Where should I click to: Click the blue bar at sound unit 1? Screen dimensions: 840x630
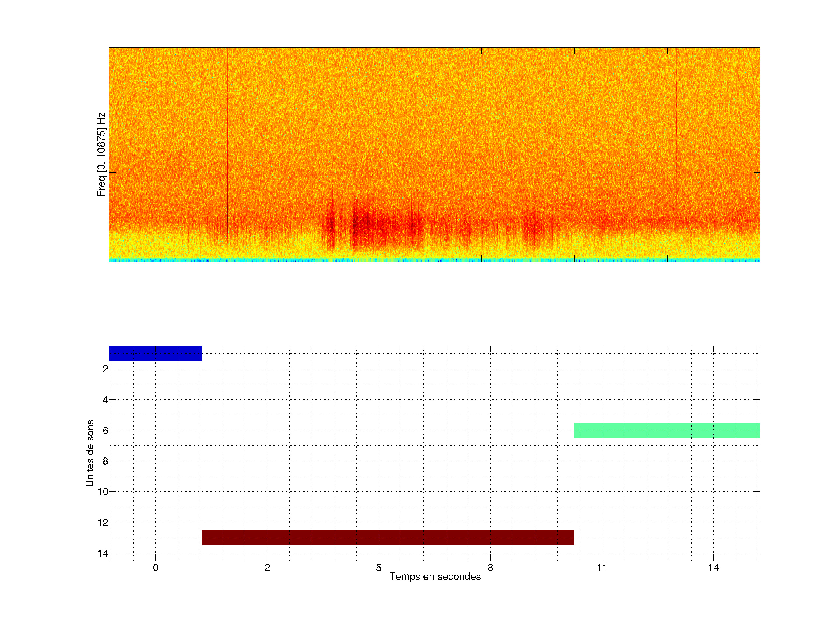tap(155, 353)
